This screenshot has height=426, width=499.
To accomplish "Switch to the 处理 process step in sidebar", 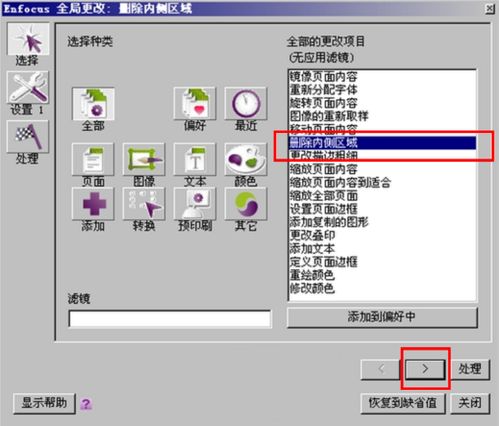I will tap(28, 137).
